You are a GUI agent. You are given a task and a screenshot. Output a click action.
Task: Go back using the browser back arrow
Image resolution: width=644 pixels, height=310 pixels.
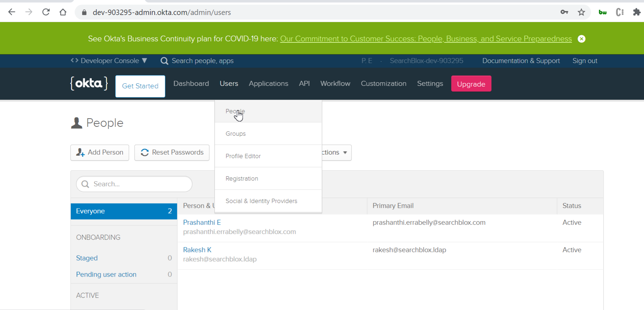12,12
